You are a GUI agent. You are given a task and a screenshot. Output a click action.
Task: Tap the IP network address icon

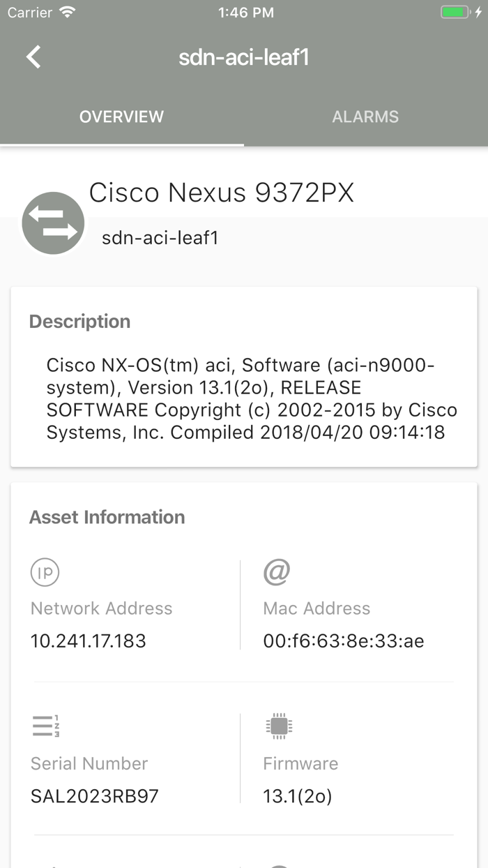pyautogui.click(x=45, y=573)
